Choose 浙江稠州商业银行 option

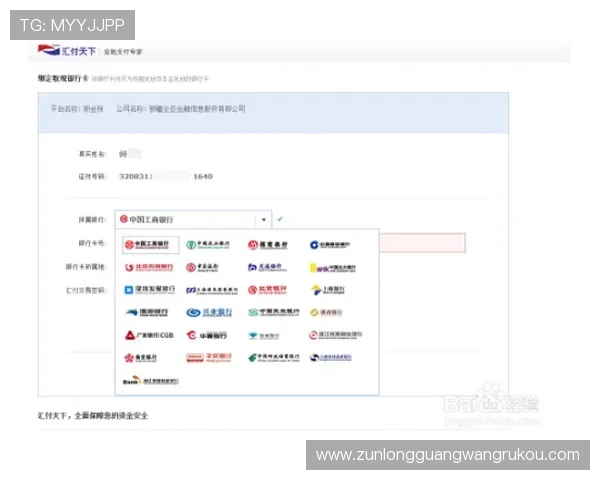[151, 381]
